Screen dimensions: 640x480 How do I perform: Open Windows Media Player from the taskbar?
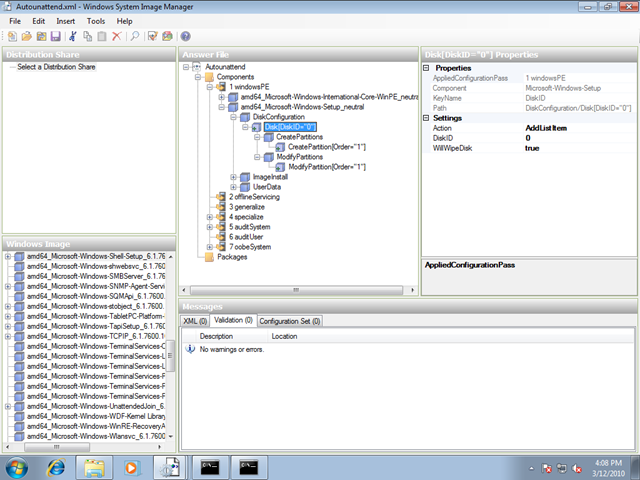click(131, 468)
